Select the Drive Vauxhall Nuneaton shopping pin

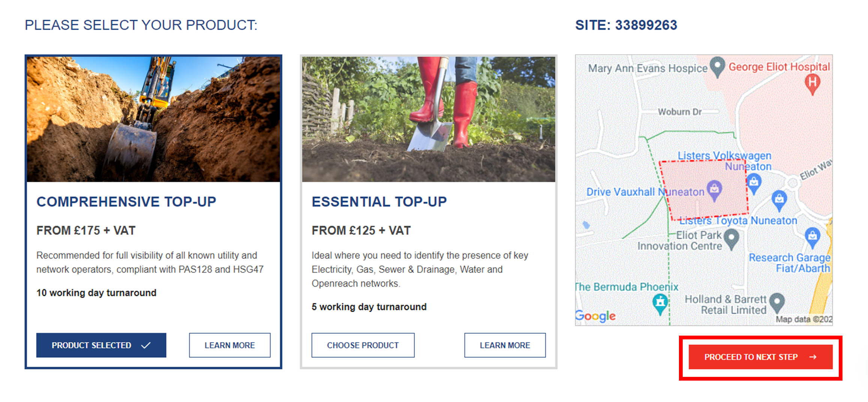click(714, 189)
